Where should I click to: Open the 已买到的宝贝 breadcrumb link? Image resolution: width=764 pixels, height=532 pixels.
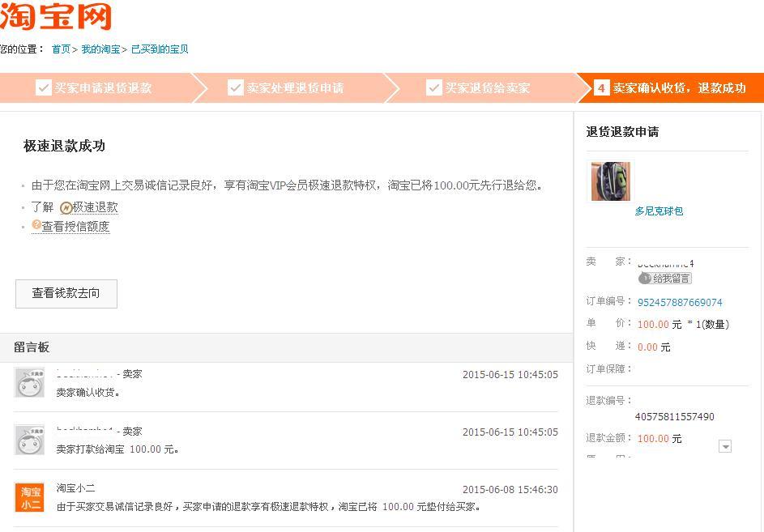(160, 49)
